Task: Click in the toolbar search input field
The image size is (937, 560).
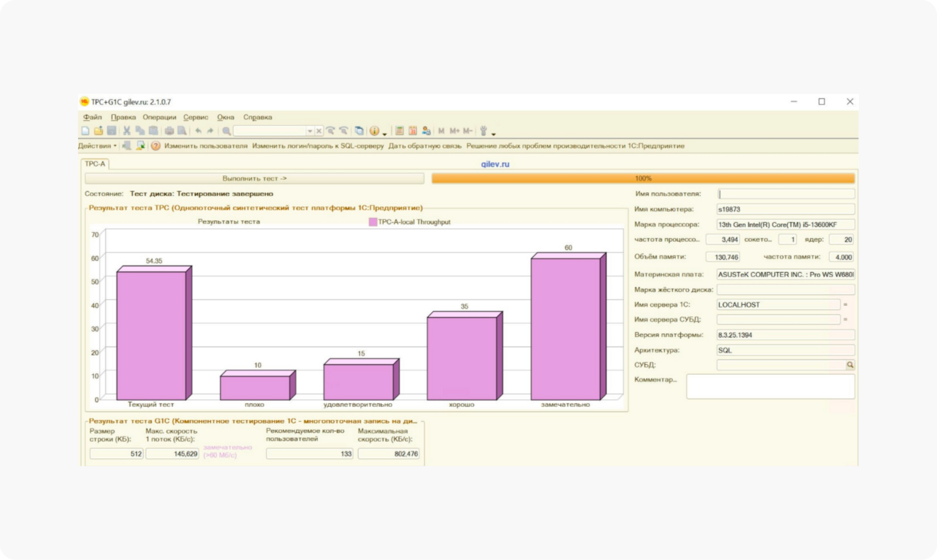Action: (269, 131)
